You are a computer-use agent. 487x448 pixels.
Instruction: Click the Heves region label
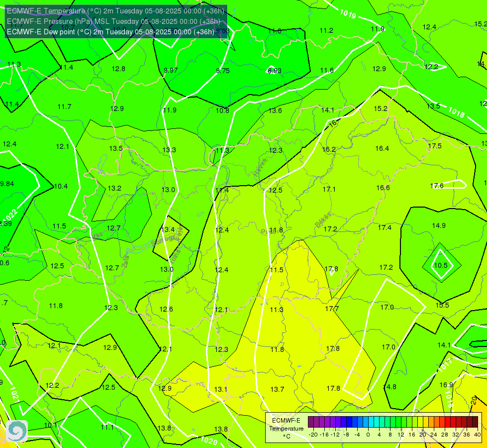pos(260,167)
